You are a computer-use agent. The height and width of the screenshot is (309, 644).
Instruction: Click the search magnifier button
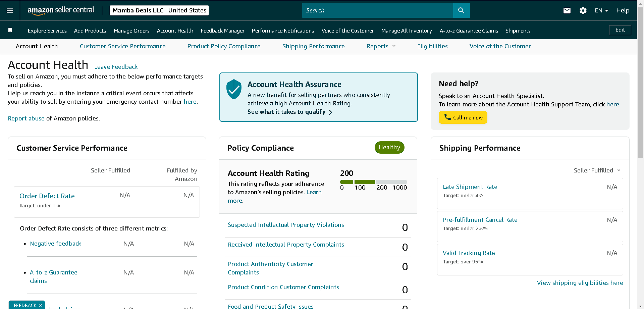tap(461, 10)
